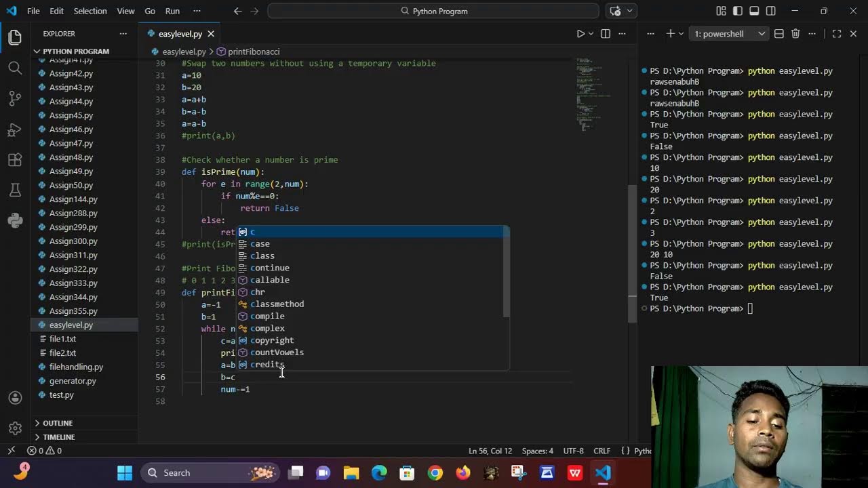Change indentation via 'Spaces: 4'
This screenshot has height=488, width=868.
click(x=538, y=451)
